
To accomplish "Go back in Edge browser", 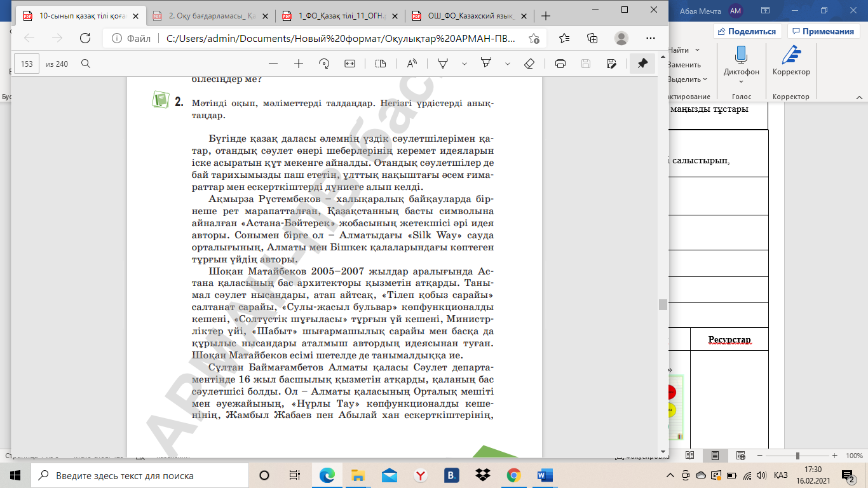I will [29, 38].
